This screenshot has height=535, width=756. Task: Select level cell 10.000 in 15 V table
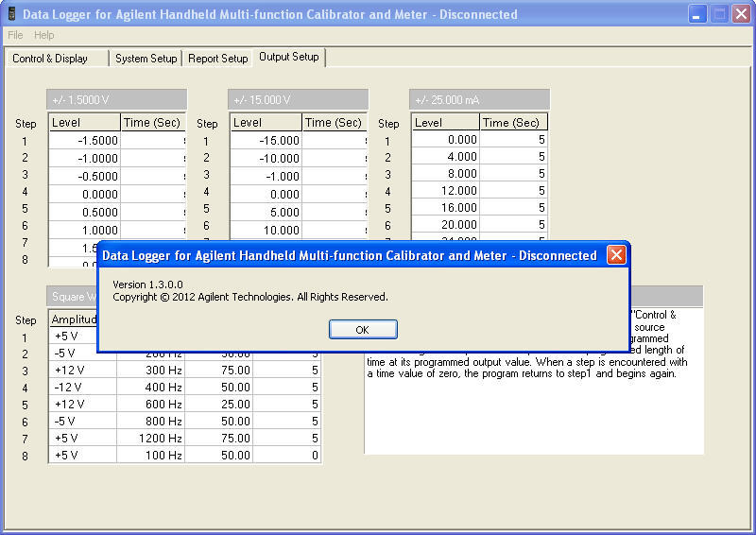(x=266, y=230)
